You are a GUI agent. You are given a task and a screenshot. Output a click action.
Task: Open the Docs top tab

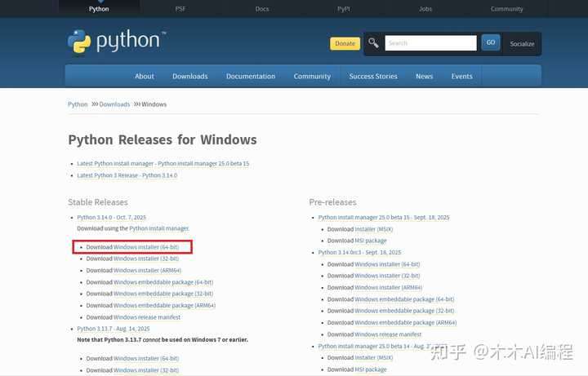[262, 9]
